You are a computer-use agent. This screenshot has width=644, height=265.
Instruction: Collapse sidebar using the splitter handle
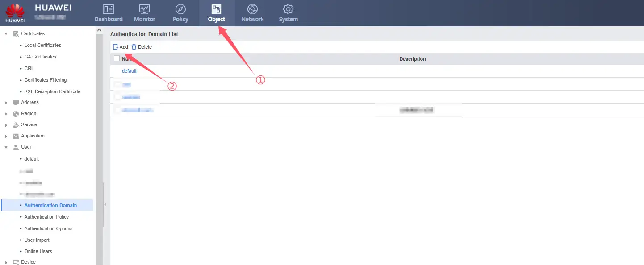click(x=105, y=205)
